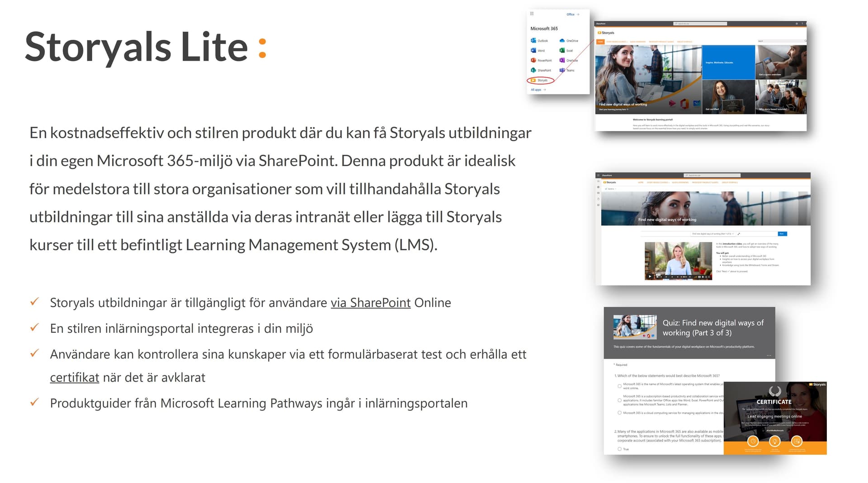Viewport: 868px width, 483px height.
Task: Click the orange HOME tab on portal homepage
Action: coord(600,42)
